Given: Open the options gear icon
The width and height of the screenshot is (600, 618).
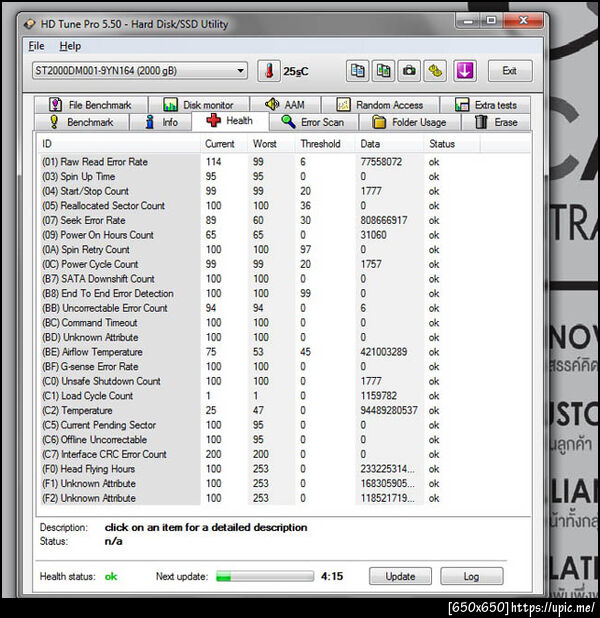Looking at the screenshot, I should click(435, 71).
